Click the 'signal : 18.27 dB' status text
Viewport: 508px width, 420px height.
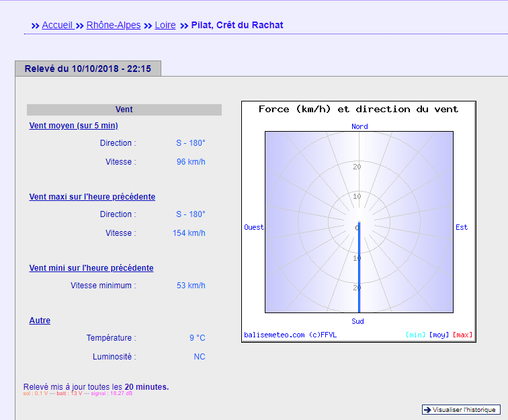click(112, 393)
